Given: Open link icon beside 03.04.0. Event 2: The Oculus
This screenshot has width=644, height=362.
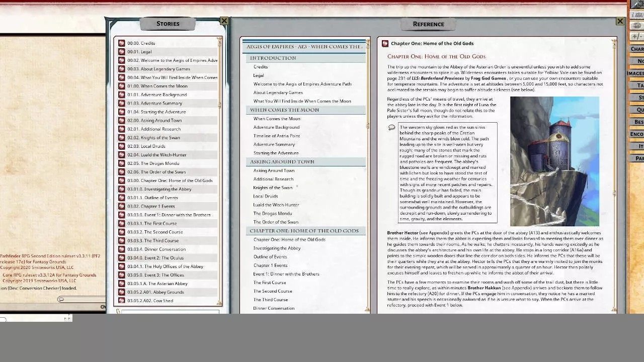Looking at the screenshot, I should click(x=121, y=257).
